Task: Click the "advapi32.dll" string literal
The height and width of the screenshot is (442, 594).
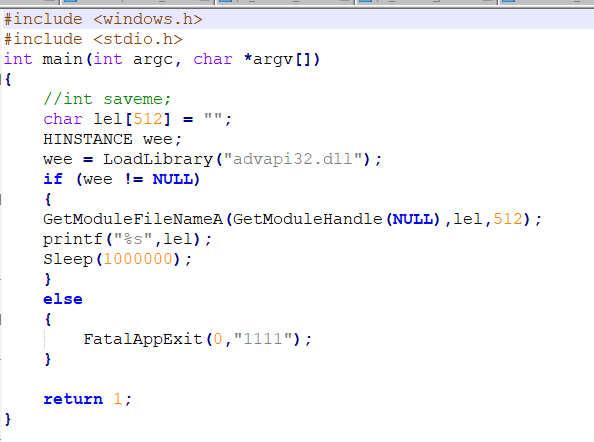Action: pos(293,159)
